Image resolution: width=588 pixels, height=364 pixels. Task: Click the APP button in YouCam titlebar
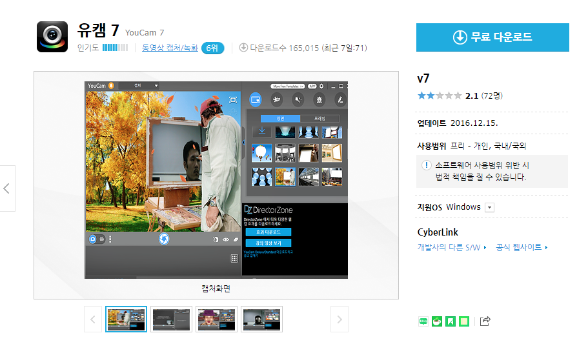click(312, 86)
